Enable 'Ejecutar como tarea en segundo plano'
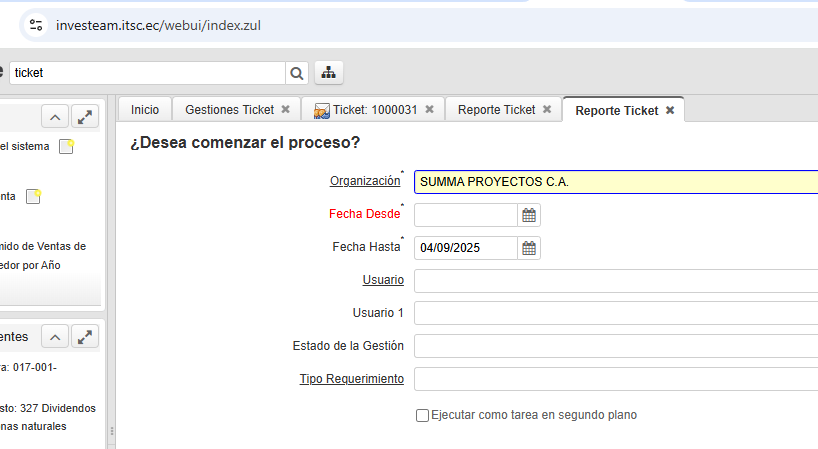The height and width of the screenshot is (449, 818). click(x=422, y=415)
